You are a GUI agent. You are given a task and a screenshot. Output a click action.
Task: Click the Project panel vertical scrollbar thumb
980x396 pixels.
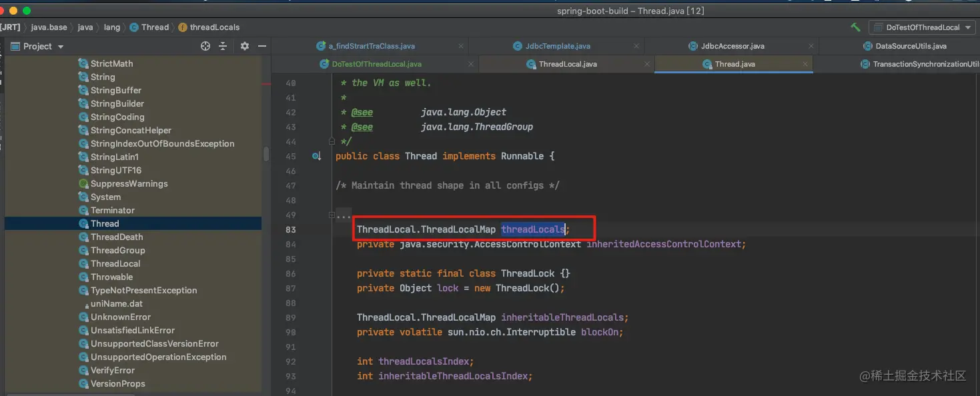(x=266, y=154)
